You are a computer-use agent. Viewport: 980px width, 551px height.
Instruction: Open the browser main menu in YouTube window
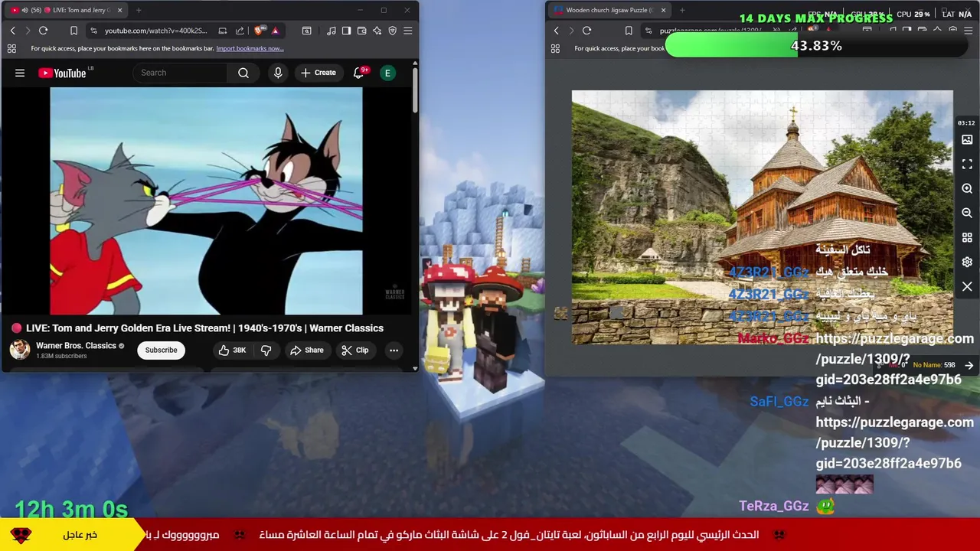(x=407, y=31)
